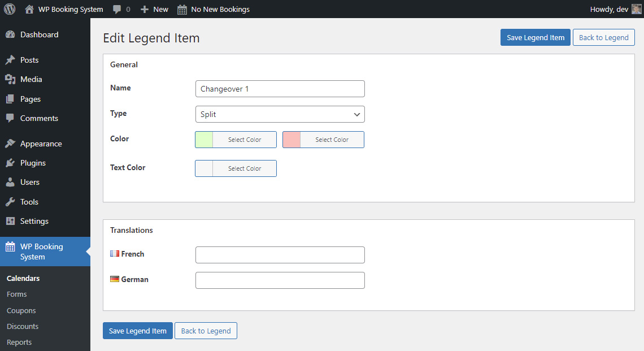
Task: Open Plugins menu item
Action: coord(33,163)
